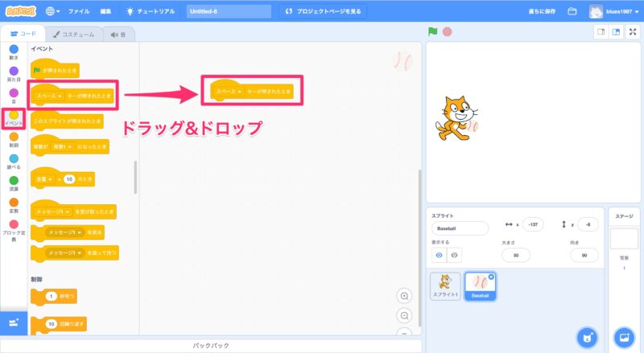Show the sprite with the eye icon
644x353 pixels.
[440, 254]
